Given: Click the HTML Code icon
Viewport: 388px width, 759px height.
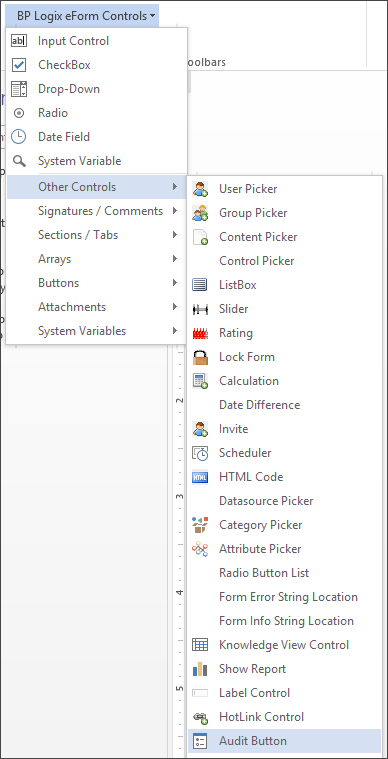Looking at the screenshot, I should click(200, 477).
